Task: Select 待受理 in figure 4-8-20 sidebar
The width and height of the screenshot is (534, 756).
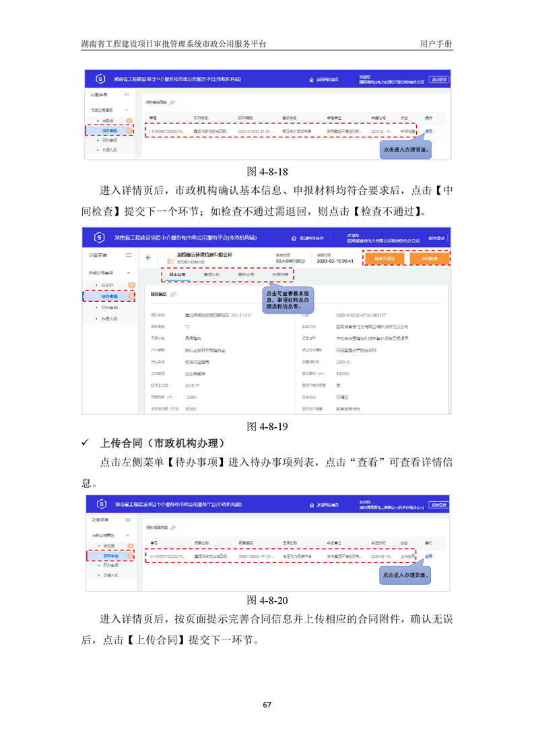Action: pyautogui.click(x=109, y=546)
